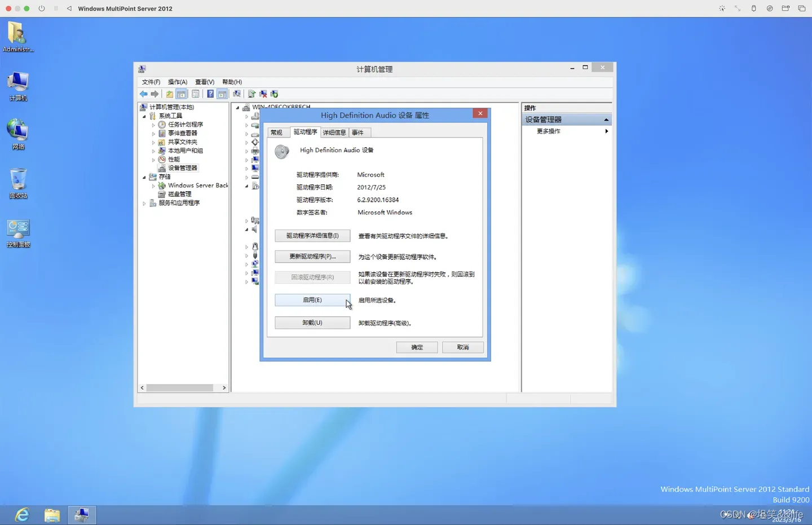Expand the 任务计划程序 tree node
This screenshot has height=525, width=812.
[153, 125]
